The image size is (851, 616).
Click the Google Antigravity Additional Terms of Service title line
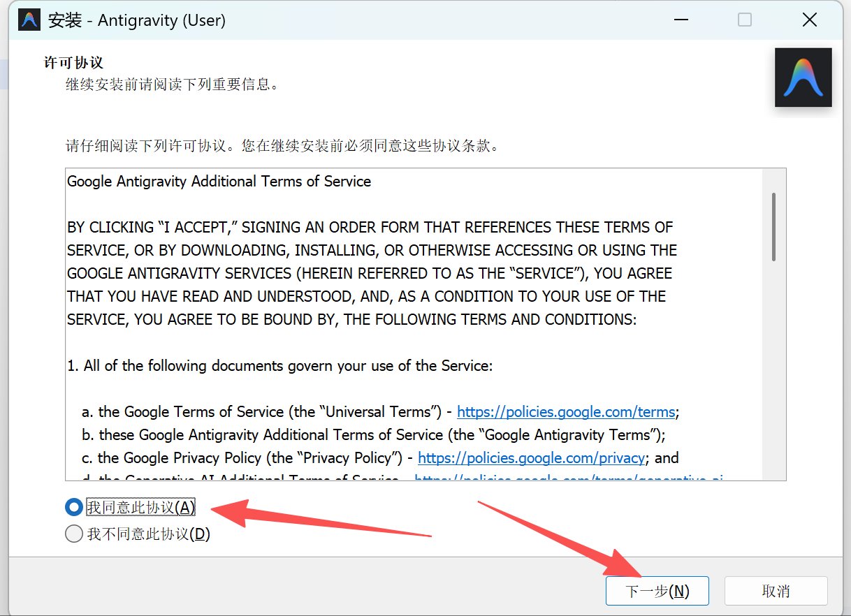(219, 182)
